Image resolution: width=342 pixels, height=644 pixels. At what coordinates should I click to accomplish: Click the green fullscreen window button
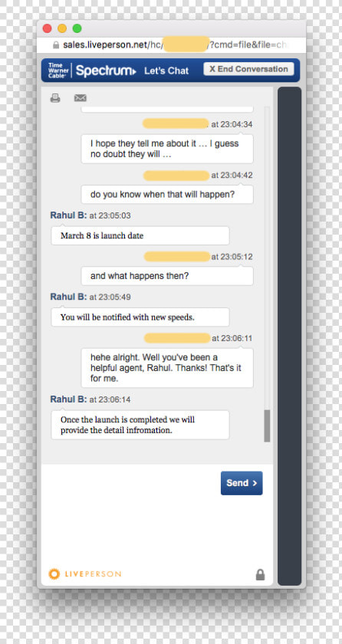click(x=77, y=28)
